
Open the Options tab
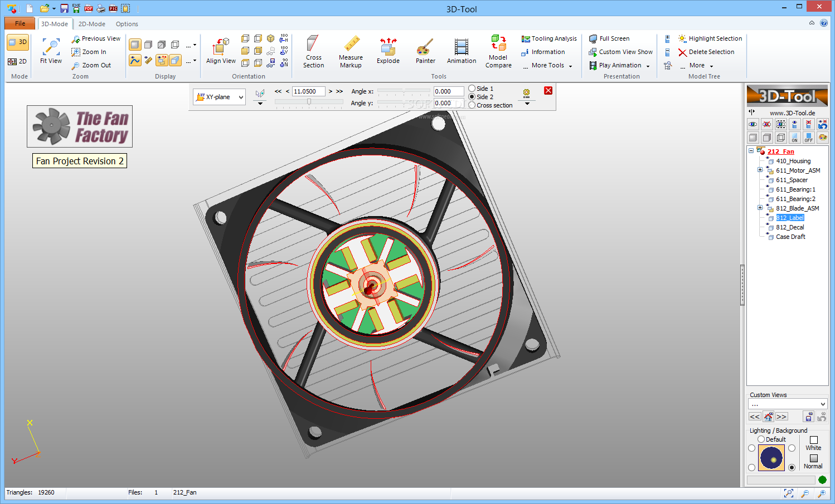coord(127,24)
